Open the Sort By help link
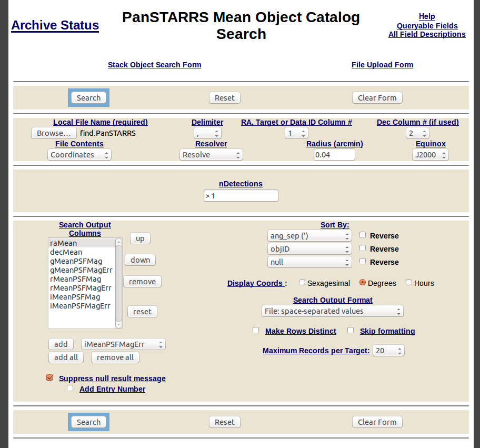This screenshot has width=480, height=448. tap(335, 225)
